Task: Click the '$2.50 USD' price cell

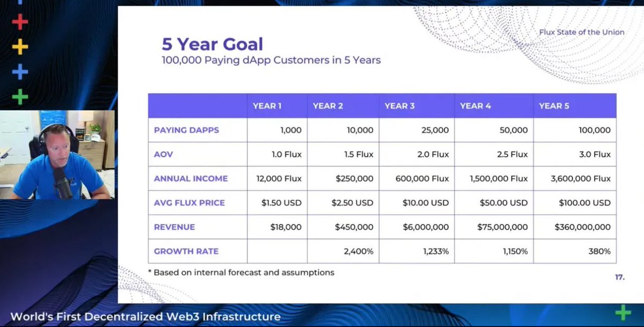Action: tap(343, 203)
